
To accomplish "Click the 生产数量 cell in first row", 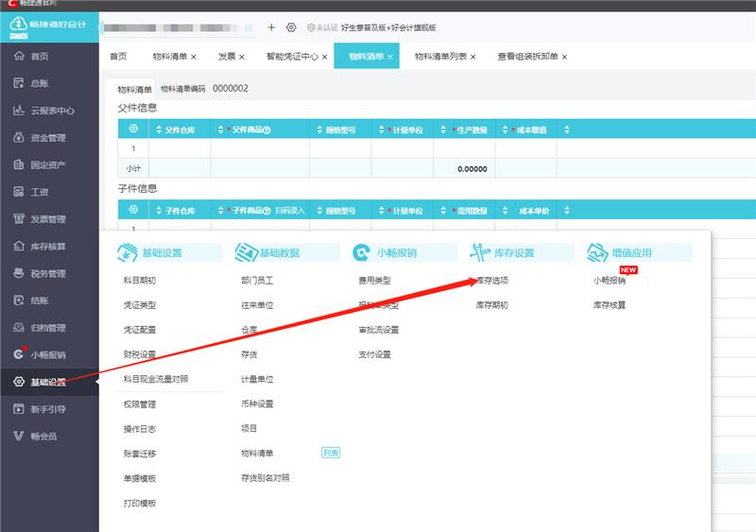I will [463, 148].
